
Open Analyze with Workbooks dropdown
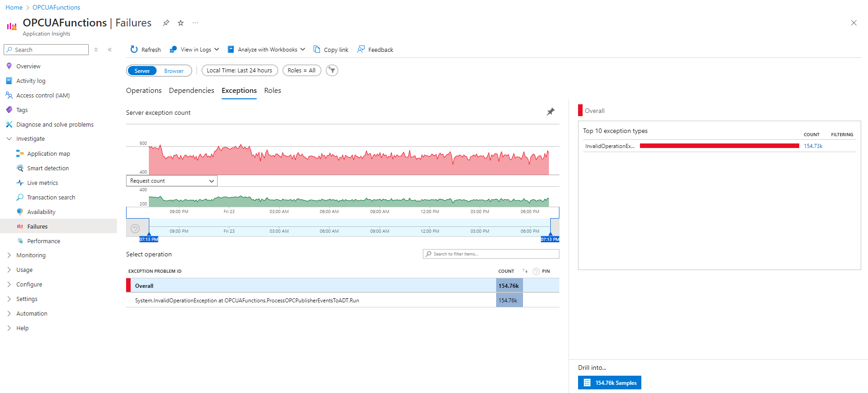click(x=303, y=49)
